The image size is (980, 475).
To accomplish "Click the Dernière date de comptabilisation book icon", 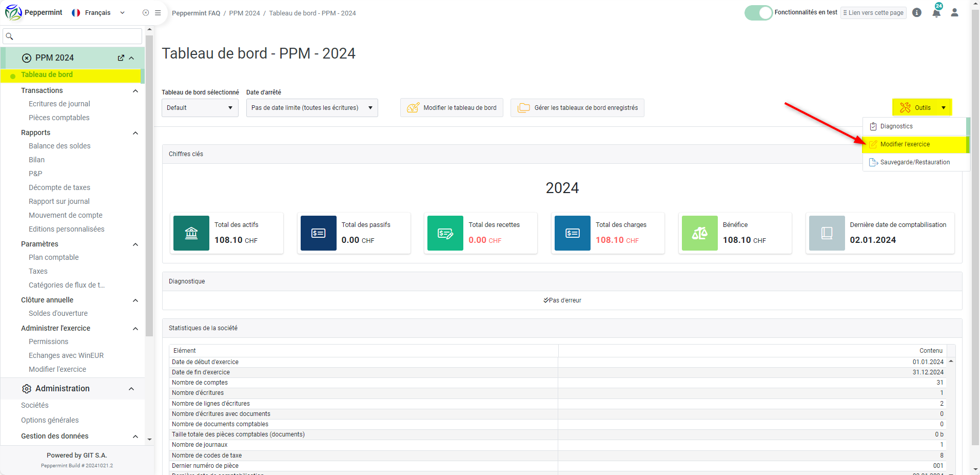I will click(827, 233).
